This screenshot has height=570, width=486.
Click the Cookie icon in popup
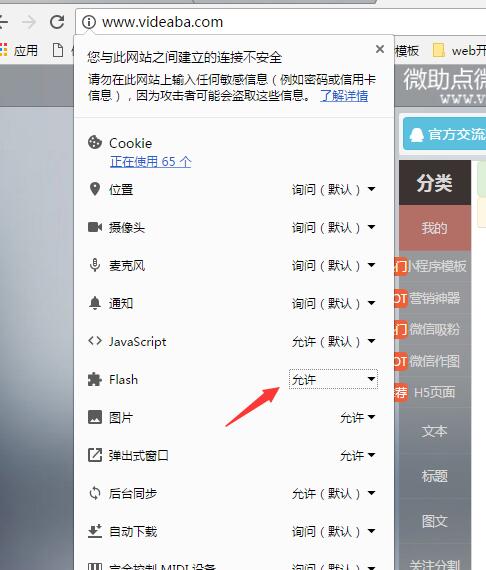point(95,142)
